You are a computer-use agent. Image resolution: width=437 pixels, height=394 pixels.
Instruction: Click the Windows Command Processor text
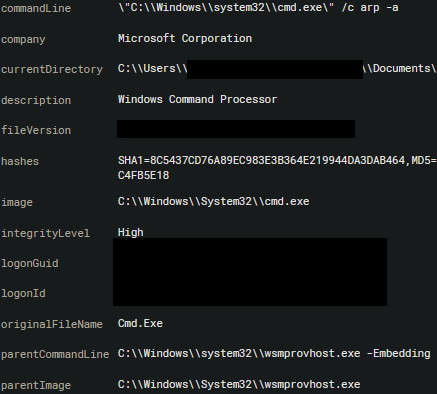tap(197, 99)
